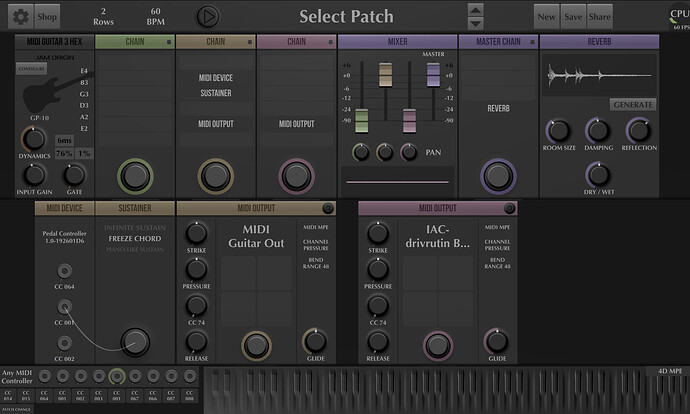Click the E4 string label
Screen dimensions: 690x414
pos(84,71)
